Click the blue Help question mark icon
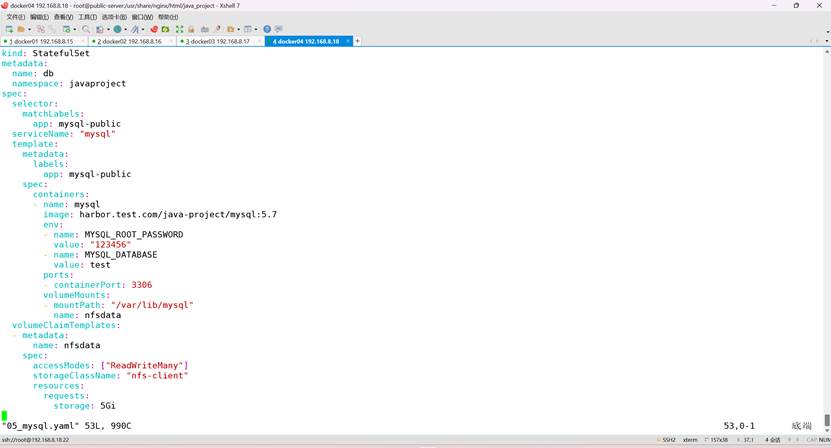 pyautogui.click(x=267, y=29)
